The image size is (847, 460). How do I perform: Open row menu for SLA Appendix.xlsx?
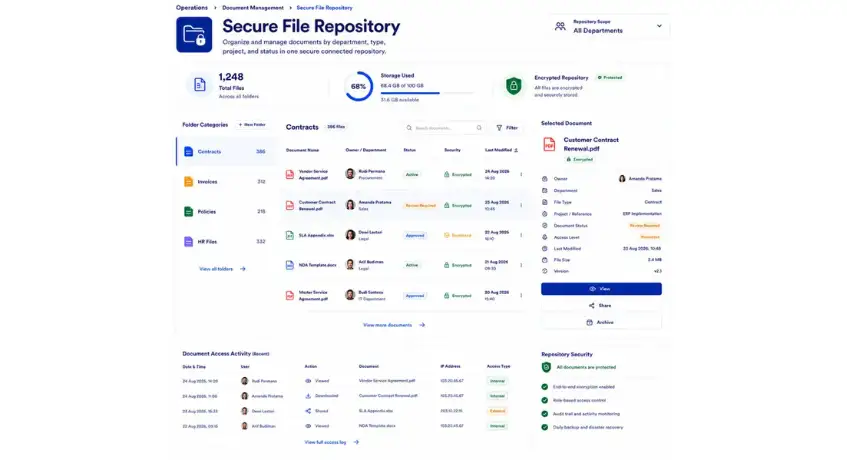pyautogui.click(x=521, y=235)
